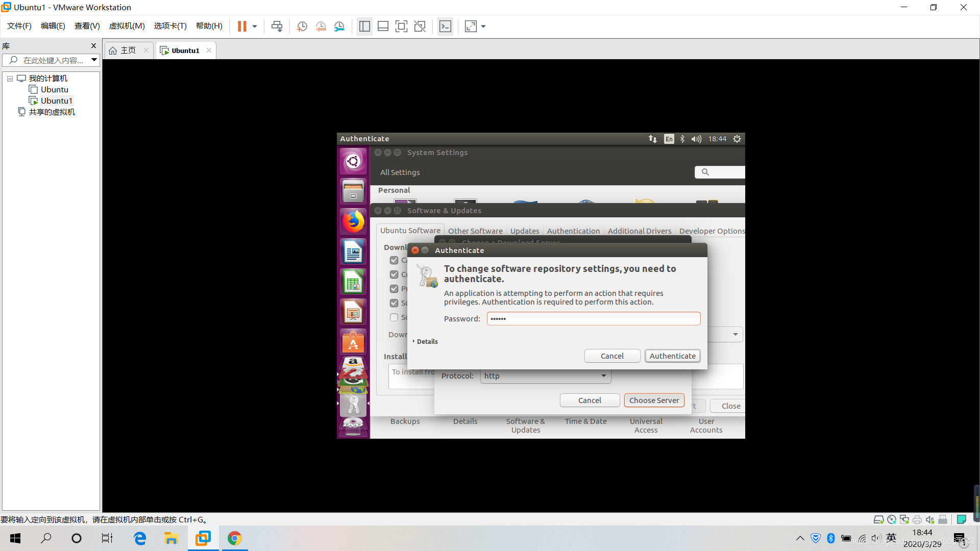Open the power options dropdown arrow next to pause
This screenshot has width=980, height=551.
pos(254,27)
